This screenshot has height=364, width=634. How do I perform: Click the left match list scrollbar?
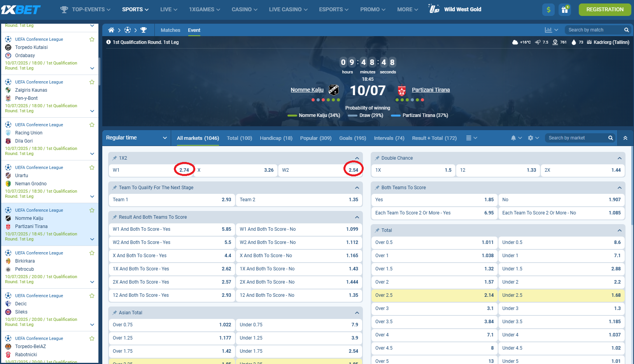(100, 71)
